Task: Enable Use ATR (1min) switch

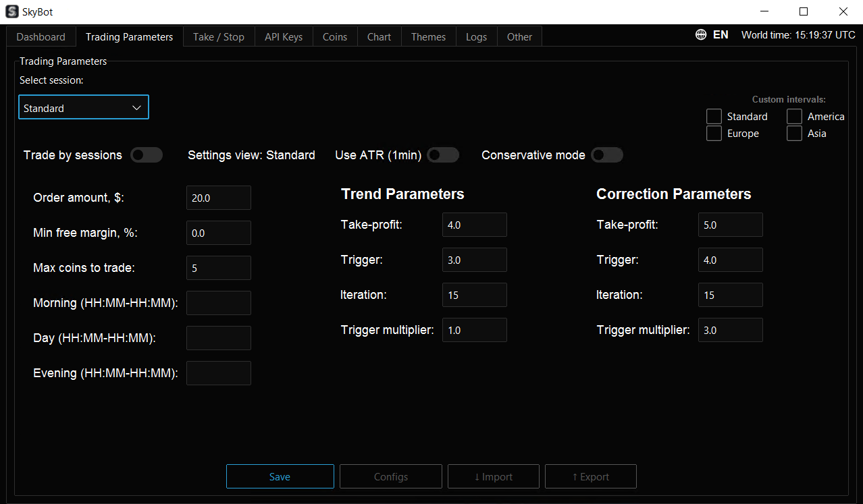Action: click(x=443, y=155)
